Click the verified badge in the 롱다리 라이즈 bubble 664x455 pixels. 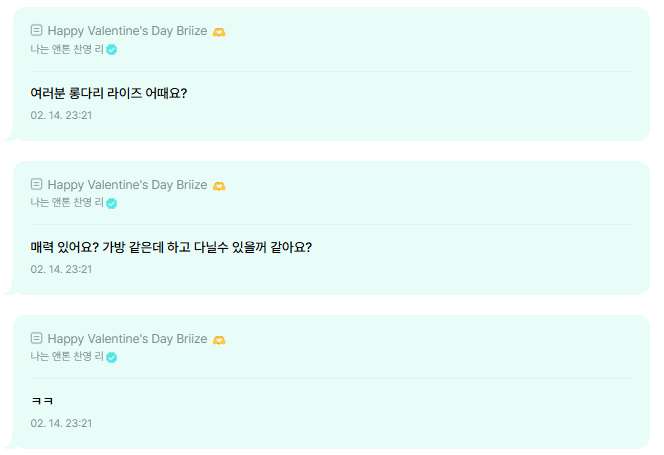pyautogui.click(x=112, y=50)
